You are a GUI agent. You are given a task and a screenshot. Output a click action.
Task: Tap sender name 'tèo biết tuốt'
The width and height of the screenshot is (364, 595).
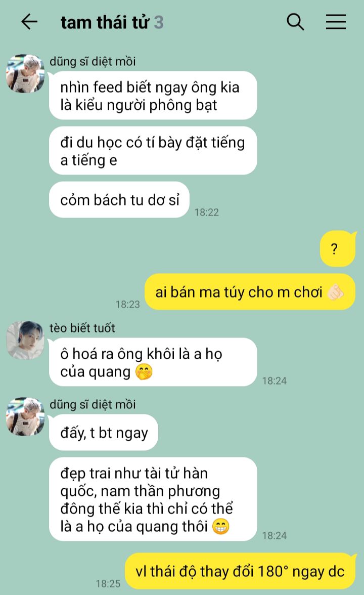click(x=82, y=328)
